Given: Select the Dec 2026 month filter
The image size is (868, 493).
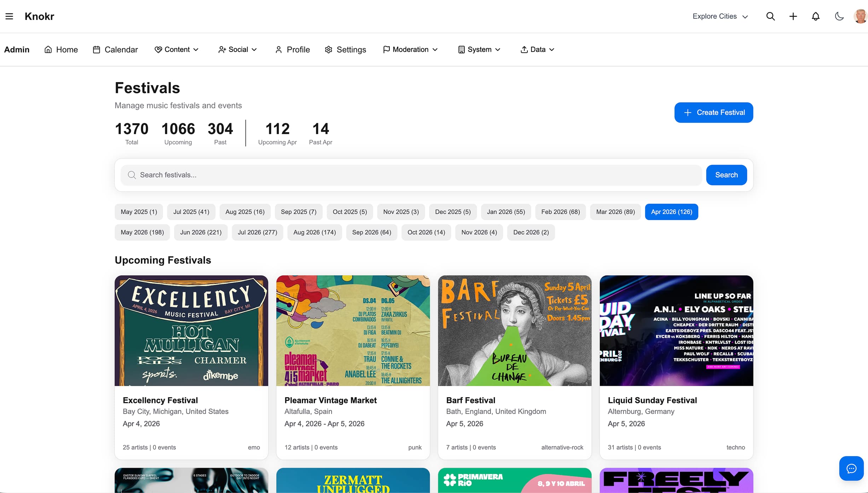Looking at the screenshot, I should [x=531, y=232].
